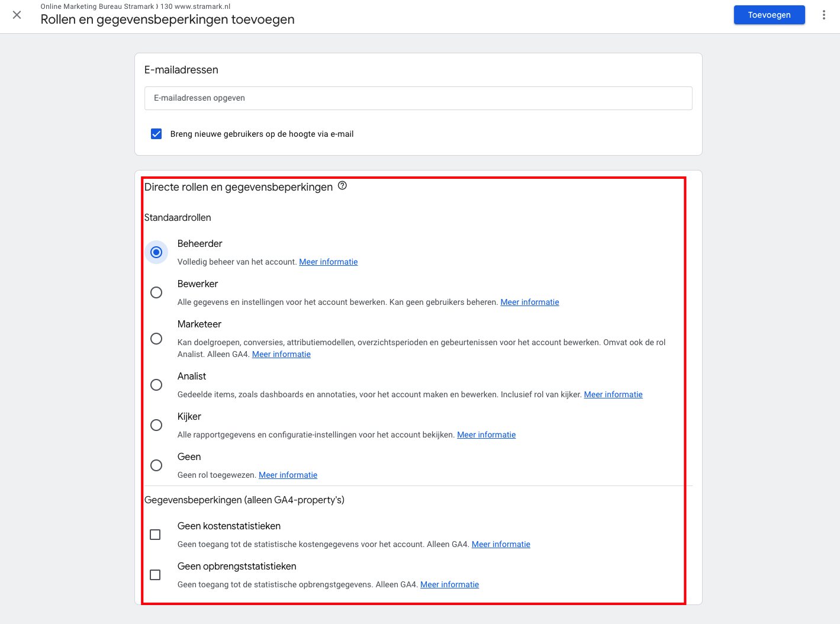Select the Analist role

(x=156, y=385)
